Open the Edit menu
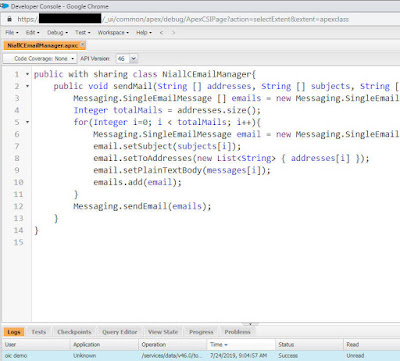This screenshot has width=400, height=361. click(x=32, y=32)
